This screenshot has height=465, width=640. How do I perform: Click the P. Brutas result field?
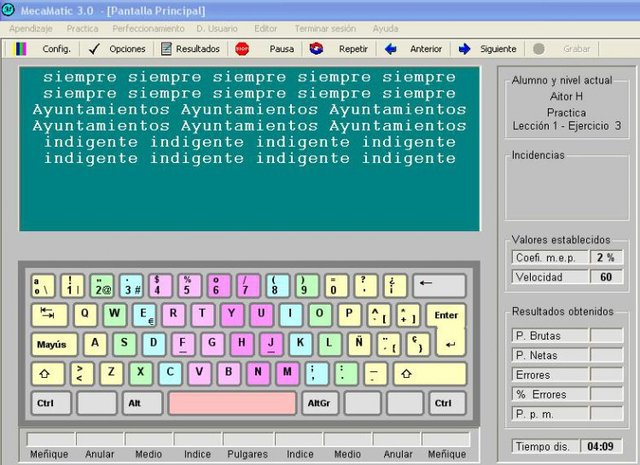[x=607, y=336]
